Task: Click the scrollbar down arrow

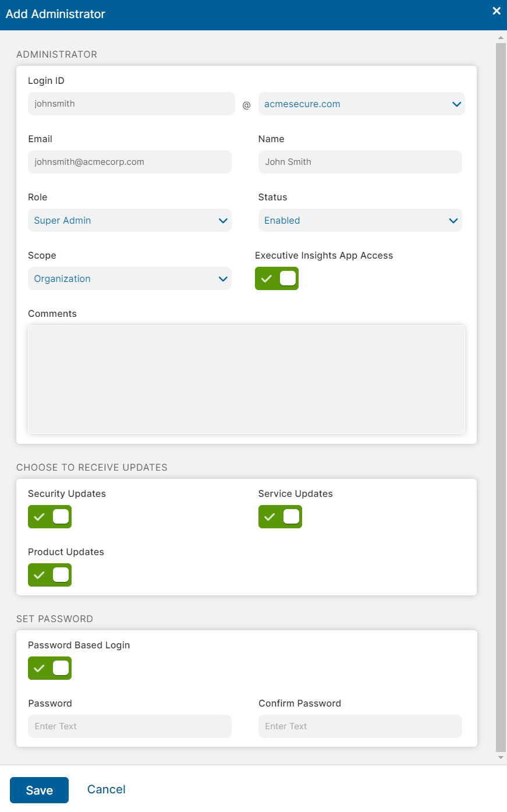Action: (x=501, y=757)
